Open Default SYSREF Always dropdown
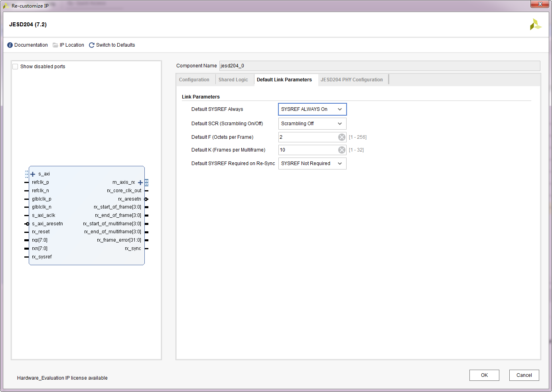This screenshot has height=392, width=552. tap(312, 109)
